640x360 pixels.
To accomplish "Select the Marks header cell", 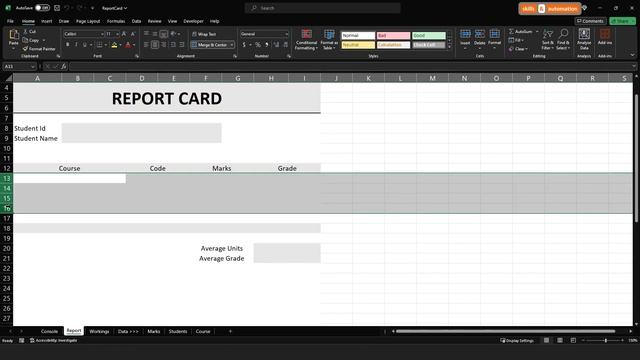I will 222,168.
